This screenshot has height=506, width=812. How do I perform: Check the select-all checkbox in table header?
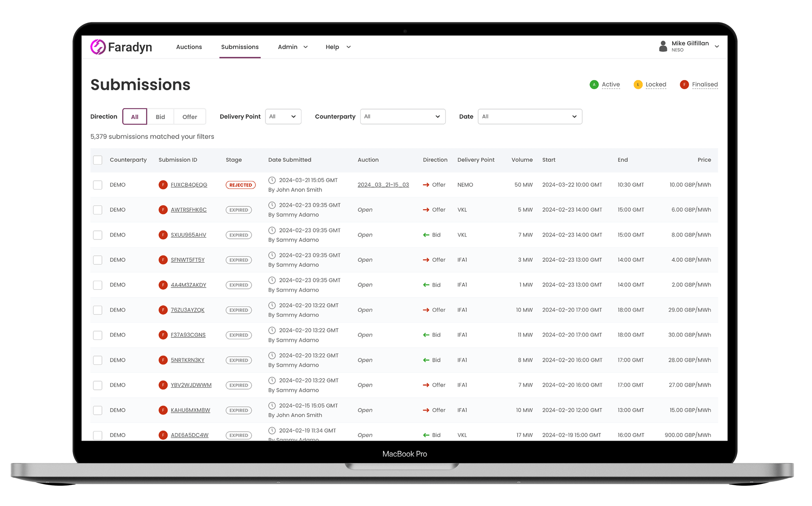tap(97, 160)
